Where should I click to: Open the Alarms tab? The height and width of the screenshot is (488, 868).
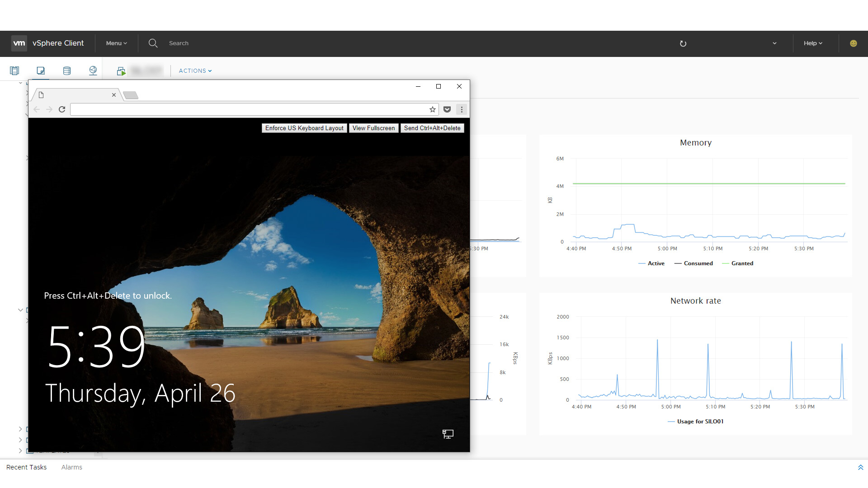(72, 467)
